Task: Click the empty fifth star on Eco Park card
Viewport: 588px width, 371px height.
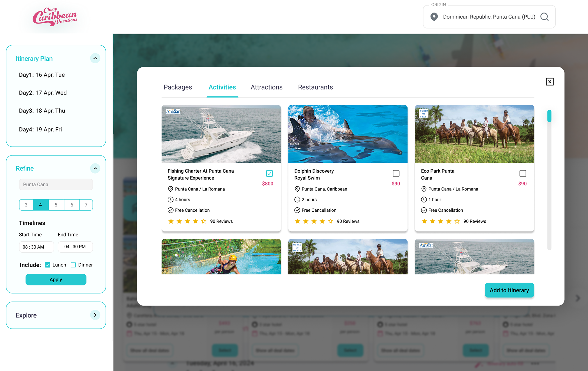Action: [x=457, y=221]
